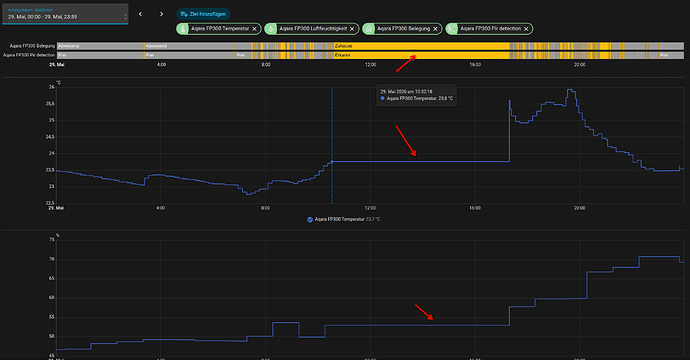Click first Frei segment in Pir detection timeline
This screenshot has height=360, width=690.
tap(100, 55)
